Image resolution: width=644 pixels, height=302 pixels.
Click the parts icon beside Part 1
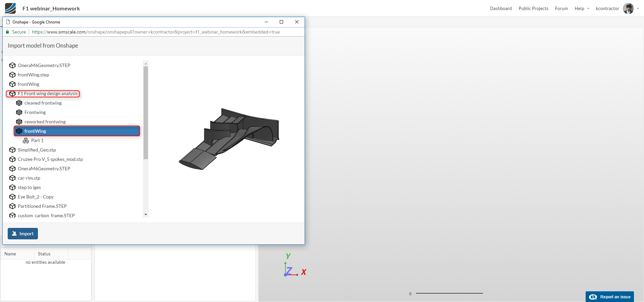coord(26,140)
